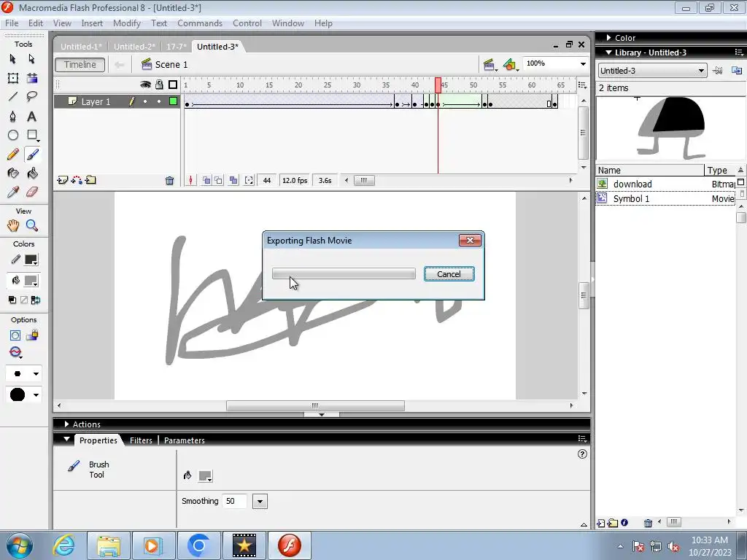
Task: Click the Timeline toggle button
Action: point(80,65)
